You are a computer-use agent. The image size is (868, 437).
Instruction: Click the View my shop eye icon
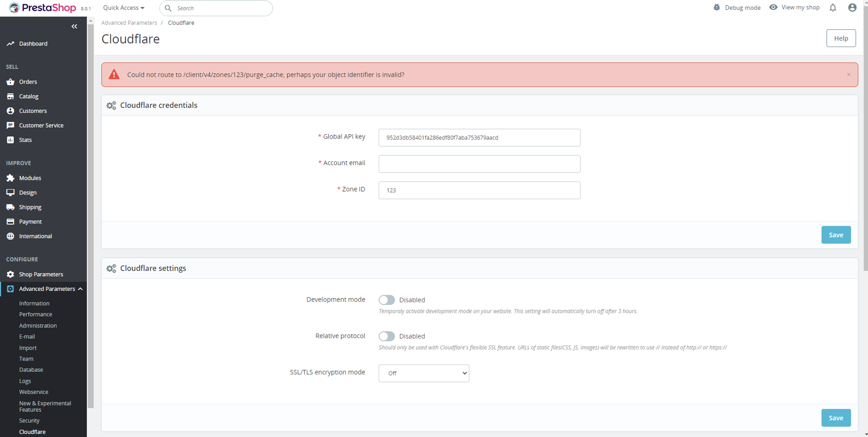(773, 7)
